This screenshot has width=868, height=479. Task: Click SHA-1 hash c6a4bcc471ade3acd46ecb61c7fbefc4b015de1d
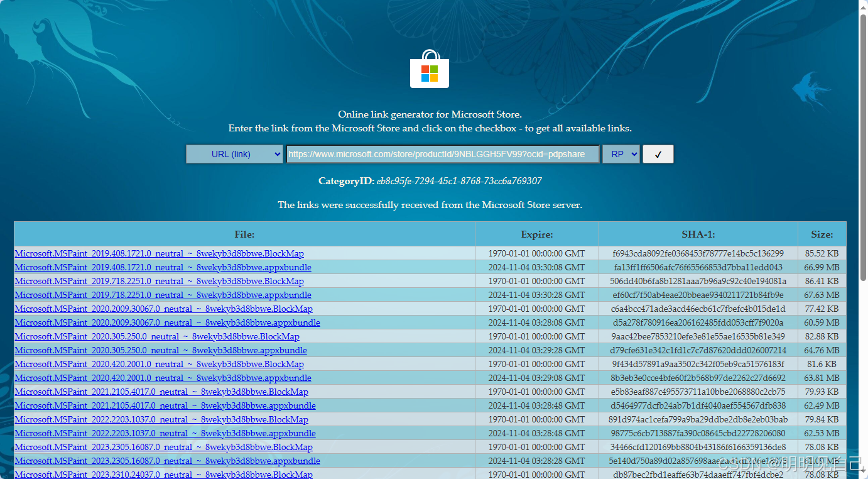tap(698, 309)
